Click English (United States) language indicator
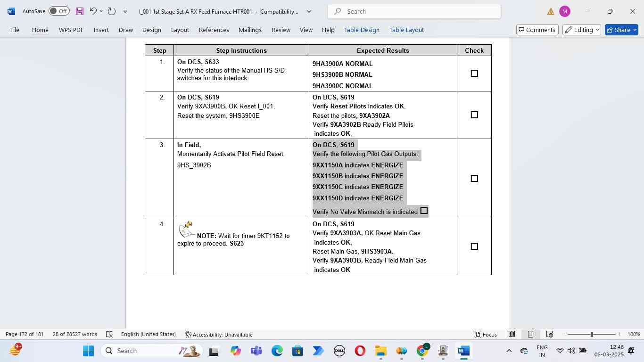Image resolution: width=644 pixels, height=362 pixels. (x=149, y=334)
